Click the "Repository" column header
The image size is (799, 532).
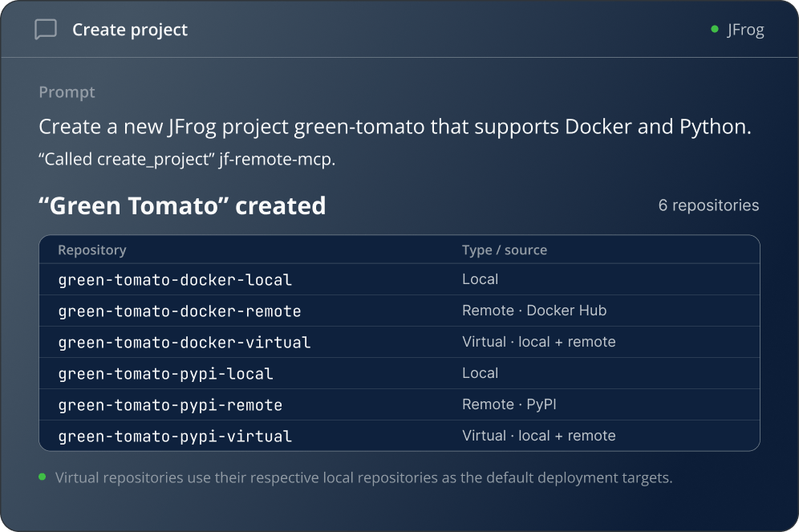[x=92, y=250]
